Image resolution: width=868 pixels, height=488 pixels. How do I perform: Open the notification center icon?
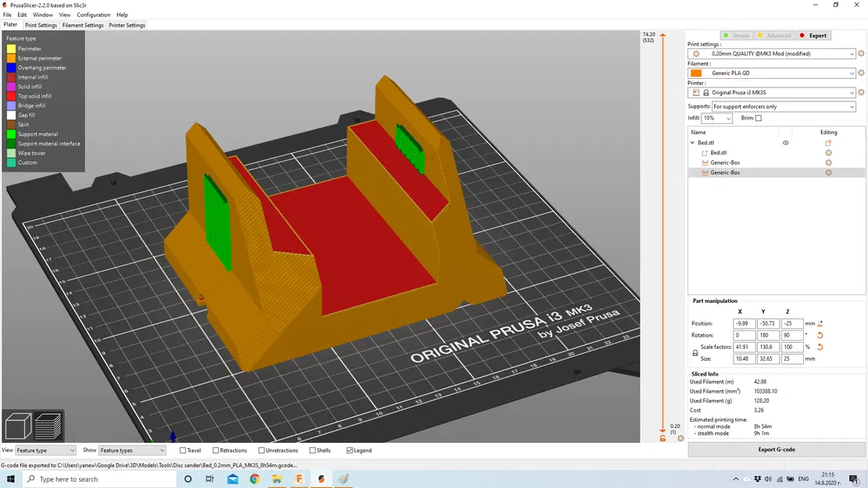tap(854, 479)
